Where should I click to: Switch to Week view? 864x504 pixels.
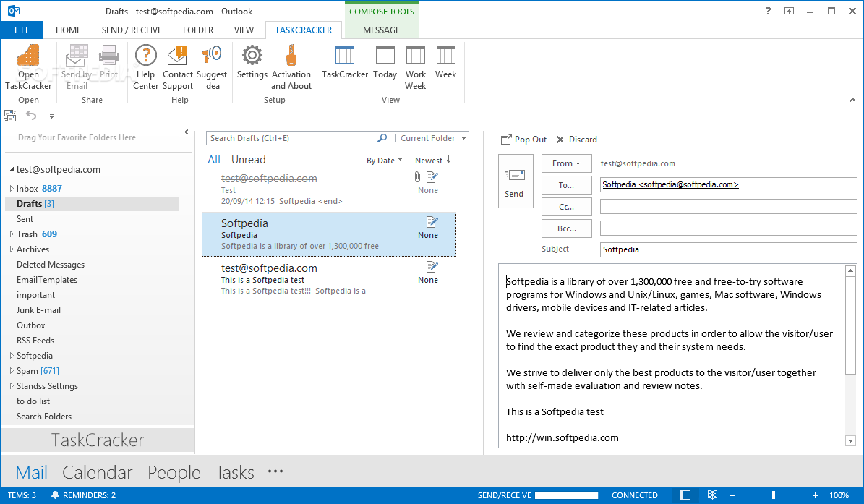tap(446, 61)
